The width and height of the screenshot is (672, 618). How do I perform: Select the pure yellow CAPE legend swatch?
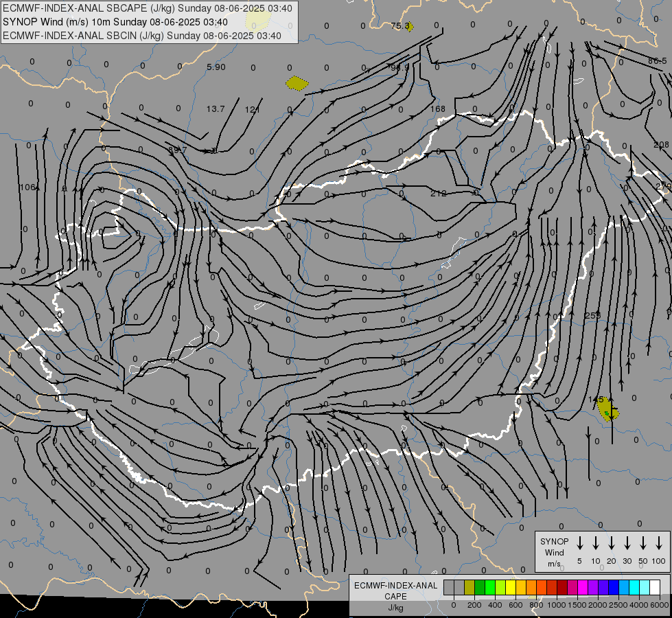click(511, 587)
